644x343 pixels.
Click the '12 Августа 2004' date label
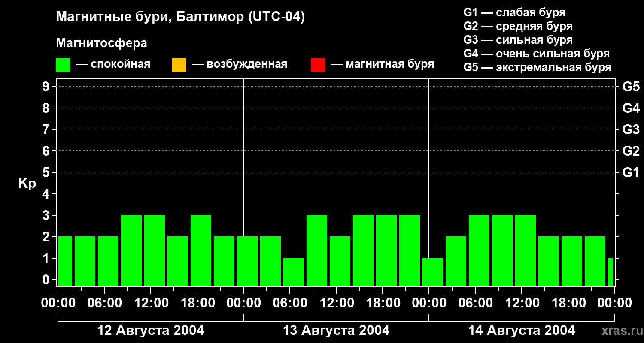click(151, 331)
